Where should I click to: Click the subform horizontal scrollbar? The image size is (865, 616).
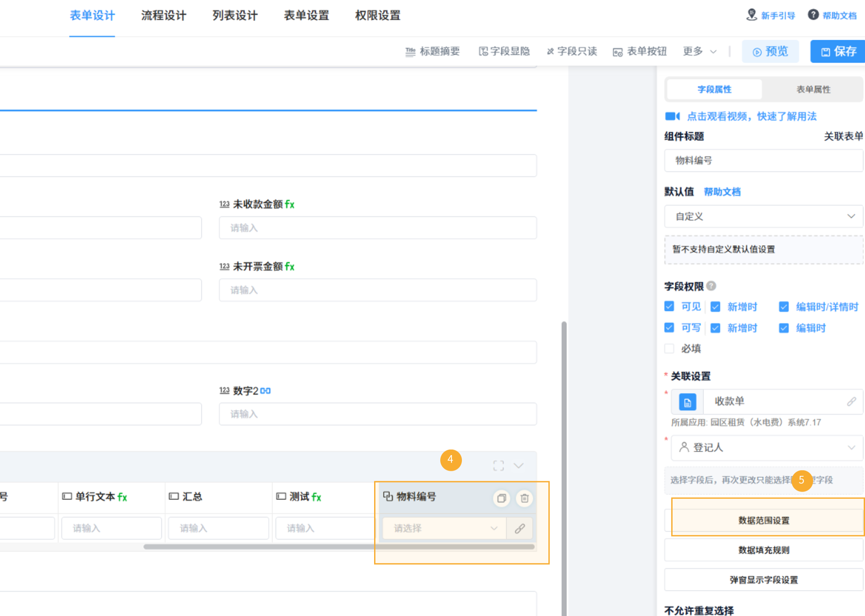(x=339, y=547)
